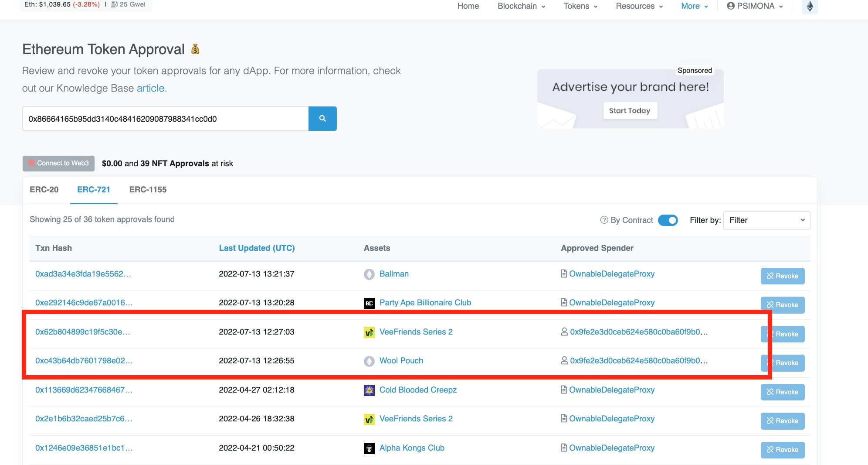Click the money bag icon beside title

point(195,49)
